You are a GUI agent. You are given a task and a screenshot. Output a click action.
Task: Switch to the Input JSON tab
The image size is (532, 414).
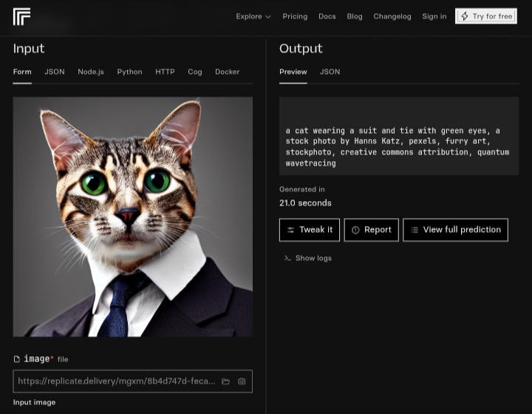tap(55, 72)
